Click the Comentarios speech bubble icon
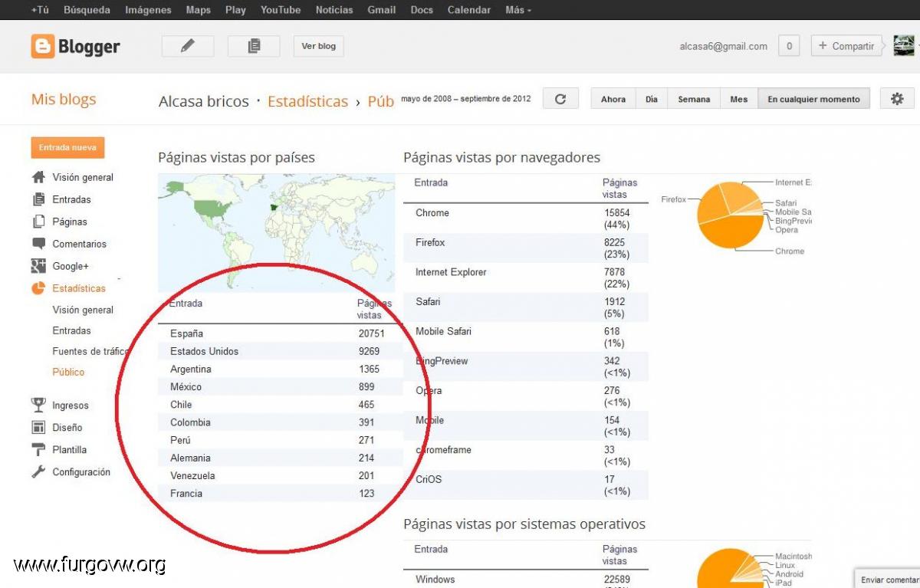 click(x=38, y=244)
